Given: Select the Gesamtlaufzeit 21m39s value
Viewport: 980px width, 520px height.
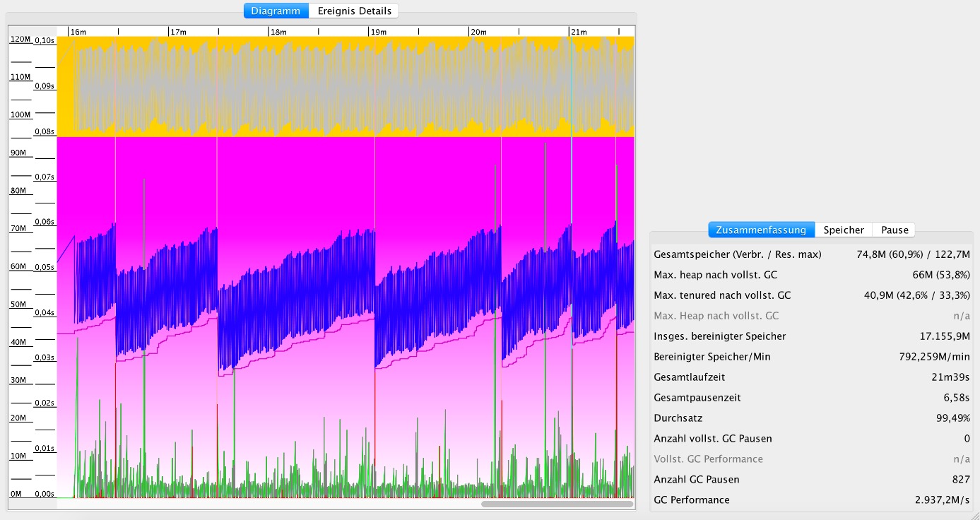Looking at the screenshot, I should tap(950, 377).
